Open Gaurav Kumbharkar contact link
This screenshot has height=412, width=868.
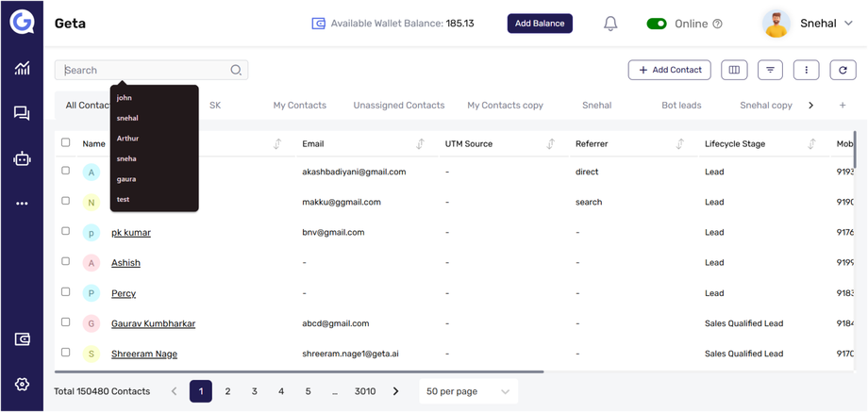153,323
